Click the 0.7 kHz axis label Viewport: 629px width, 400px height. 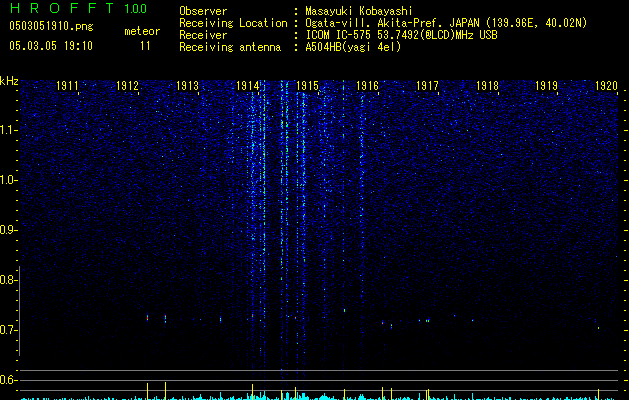click(x=7, y=330)
